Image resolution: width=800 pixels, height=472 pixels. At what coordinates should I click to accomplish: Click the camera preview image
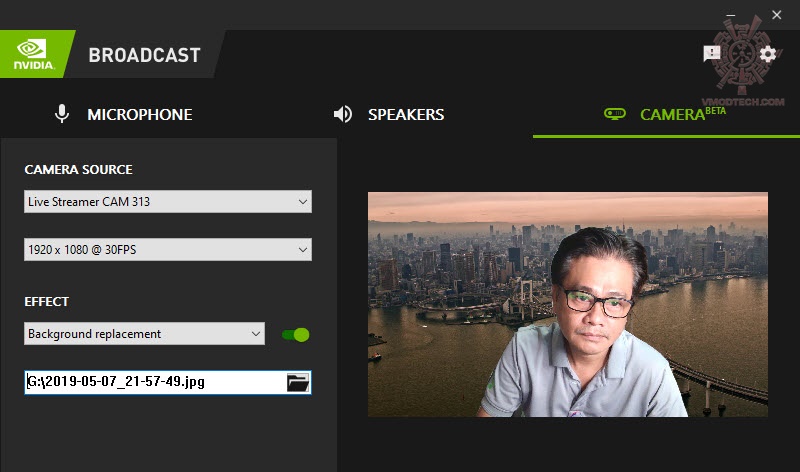[x=568, y=305]
